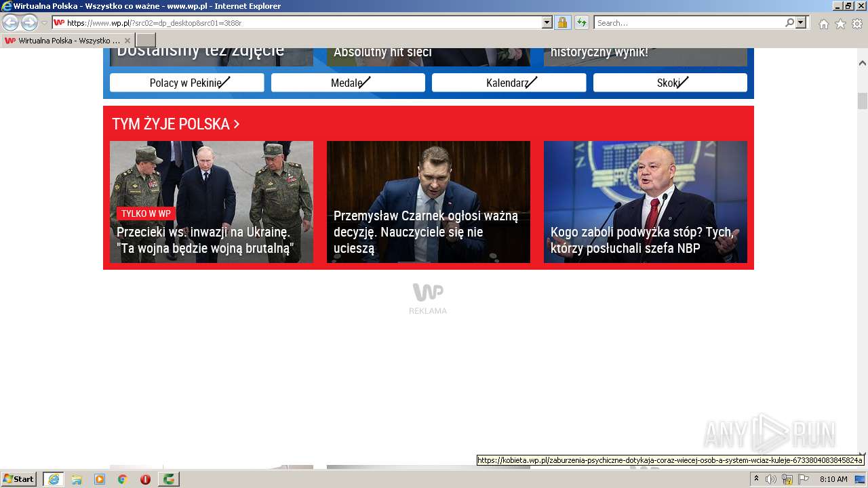Click the TYLKO W WP red badge
868x488 pixels.
146,213
